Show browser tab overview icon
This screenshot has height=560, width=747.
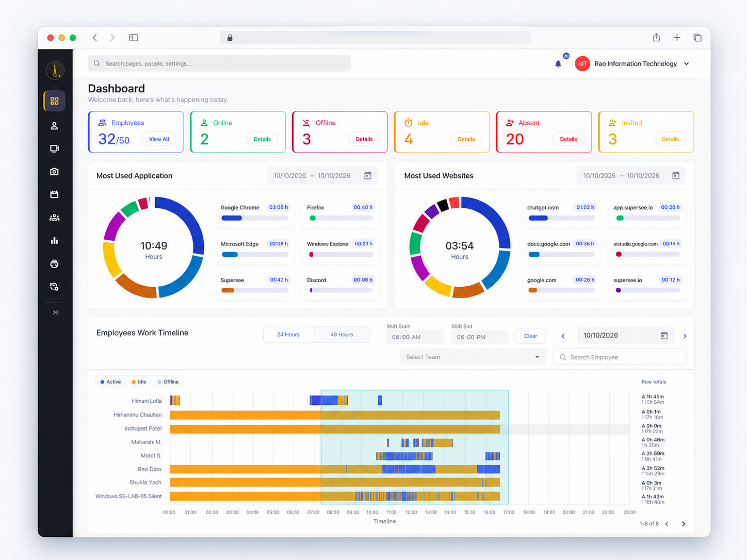point(697,38)
